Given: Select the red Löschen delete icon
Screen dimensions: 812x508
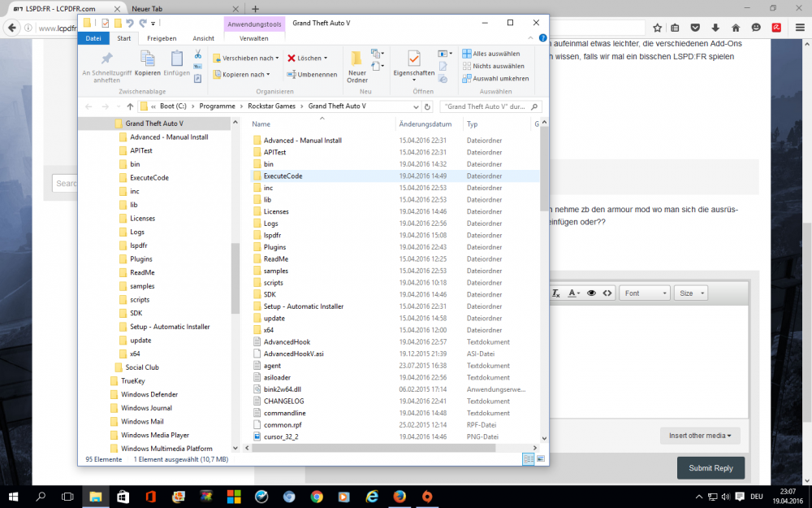Looking at the screenshot, I should [x=292, y=58].
